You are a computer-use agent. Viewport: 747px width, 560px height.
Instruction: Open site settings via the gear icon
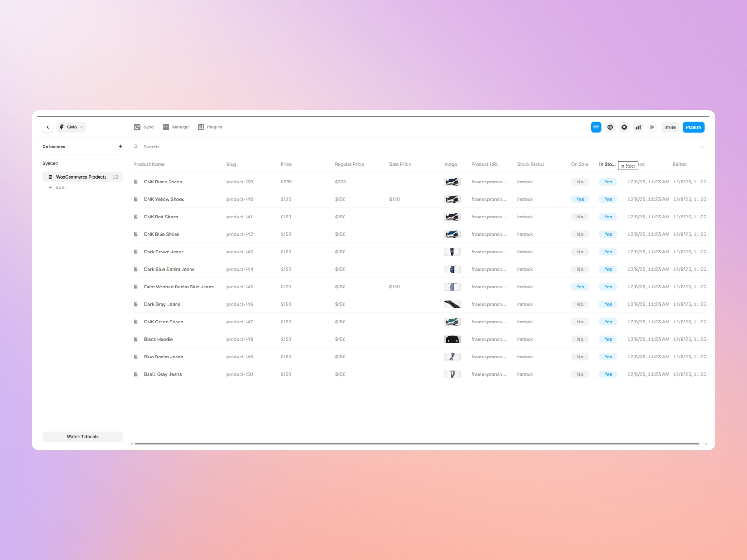pyautogui.click(x=624, y=126)
